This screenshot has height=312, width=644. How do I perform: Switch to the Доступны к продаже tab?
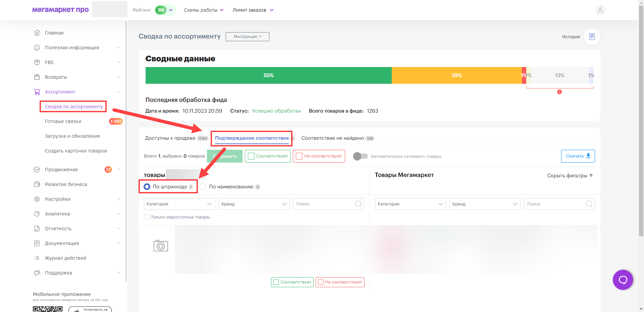(170, 138)
